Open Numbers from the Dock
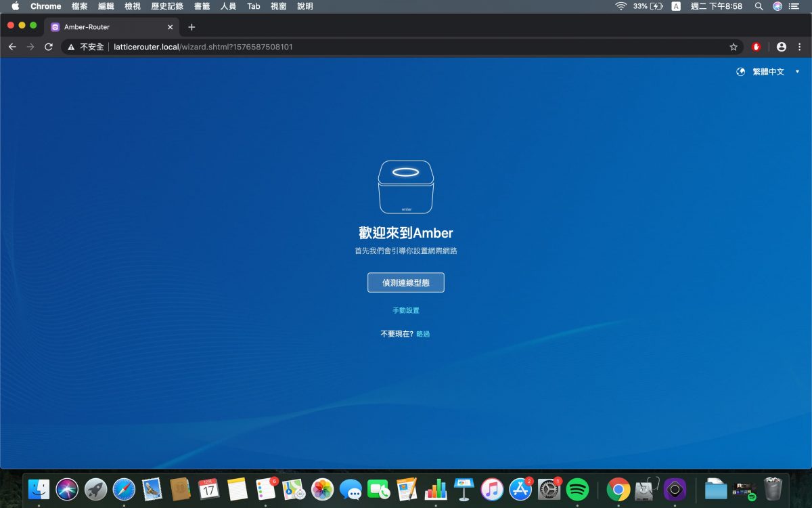Image resolution: width=812 pixels, height=508 pixels. click(x=436, y=488)
